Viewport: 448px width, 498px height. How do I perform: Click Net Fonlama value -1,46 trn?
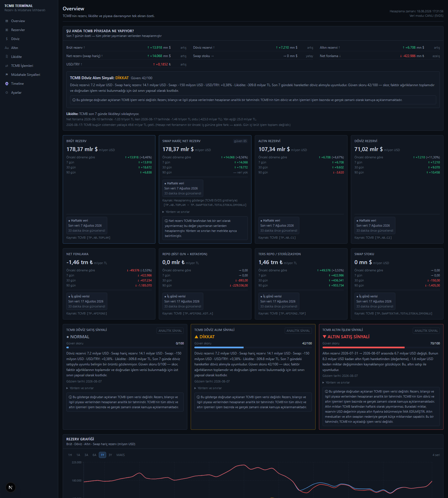coord(80,262)
